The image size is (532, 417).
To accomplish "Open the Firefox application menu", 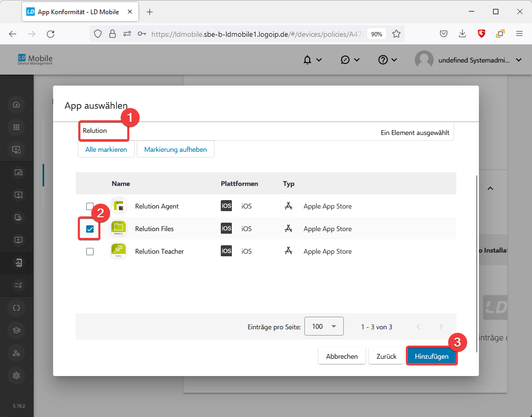I will coord(519,34).
